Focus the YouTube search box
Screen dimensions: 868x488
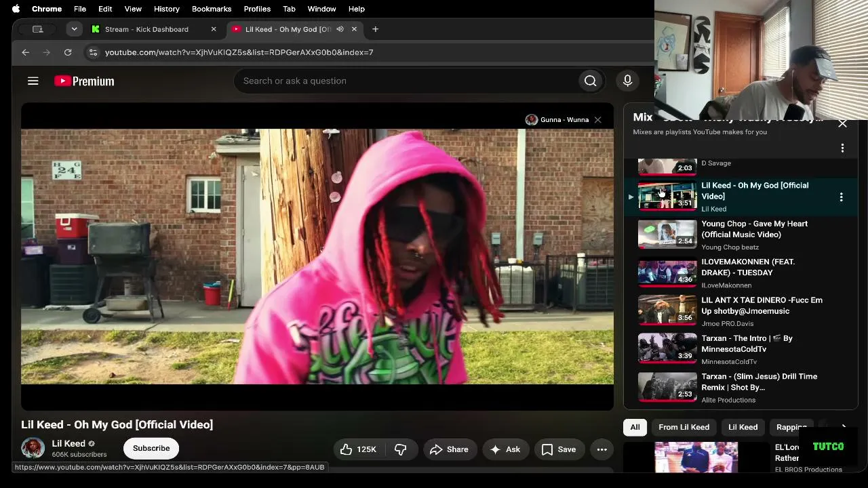tap(407, 81)
